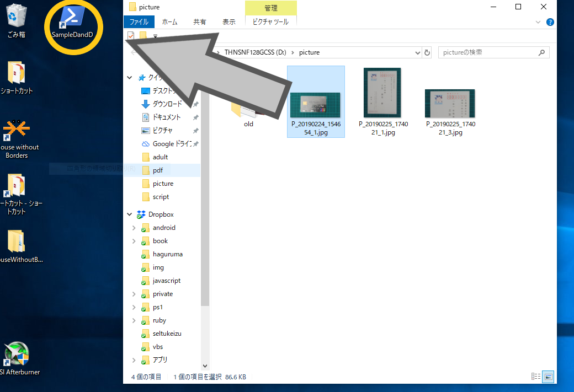Open Google ドライブ in the navigation pane
Screen dimensions: 574x392
coord(172,144)
